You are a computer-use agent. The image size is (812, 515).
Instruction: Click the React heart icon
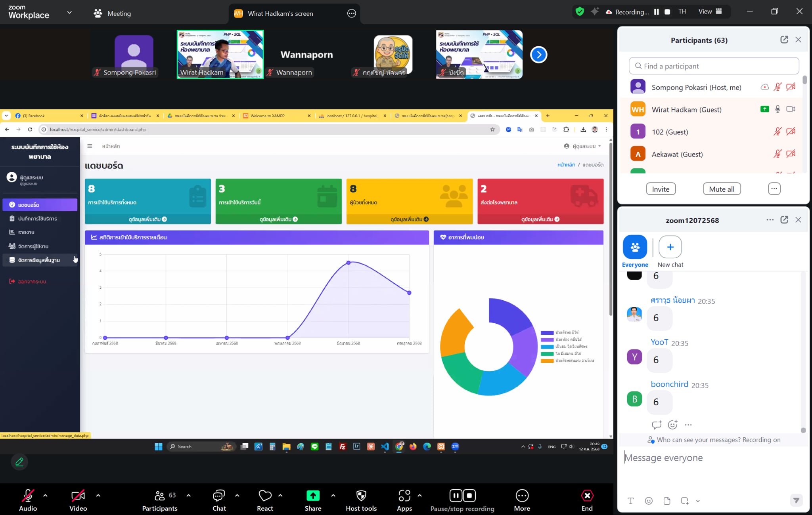click(265, 496)
